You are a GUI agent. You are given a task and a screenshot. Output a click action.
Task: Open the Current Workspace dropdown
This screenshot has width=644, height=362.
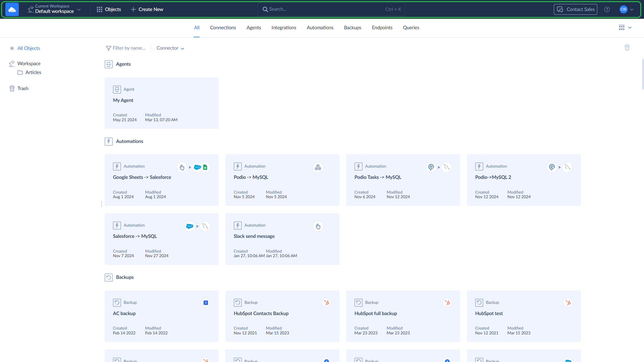click(x=54, y=9)
